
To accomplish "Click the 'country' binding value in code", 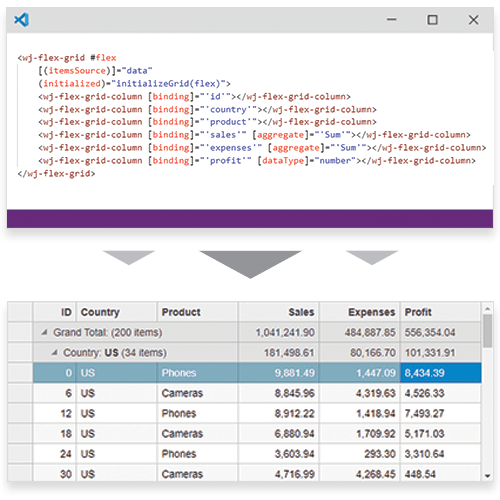I will click(228, 109).
